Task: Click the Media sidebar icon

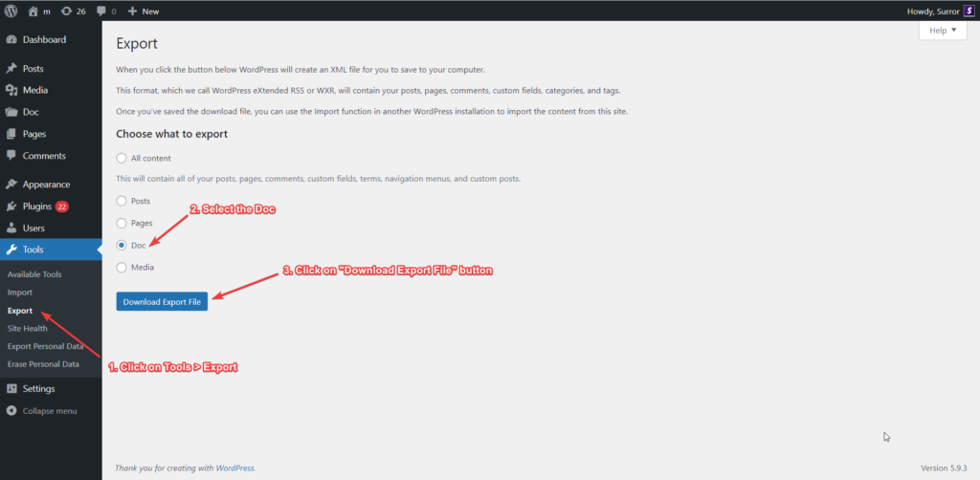Action: [11, 91]
